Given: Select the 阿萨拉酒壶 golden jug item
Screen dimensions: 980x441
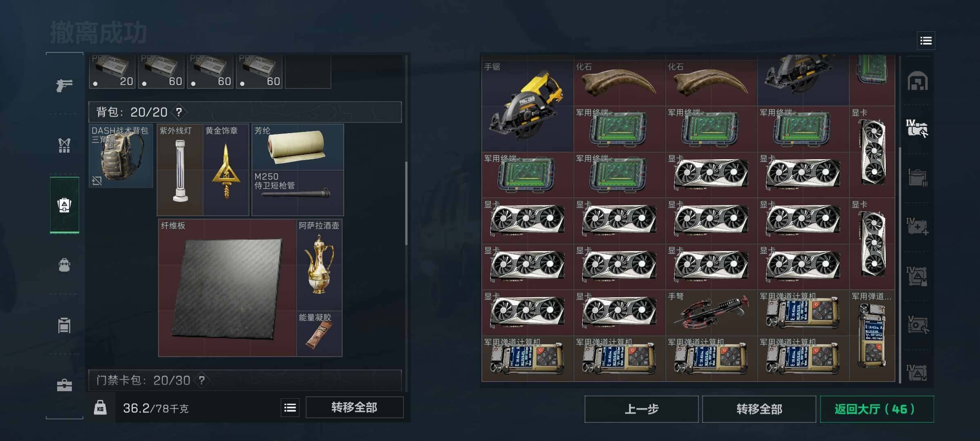Looking at the screenshot, I should [x=319, y=265].
